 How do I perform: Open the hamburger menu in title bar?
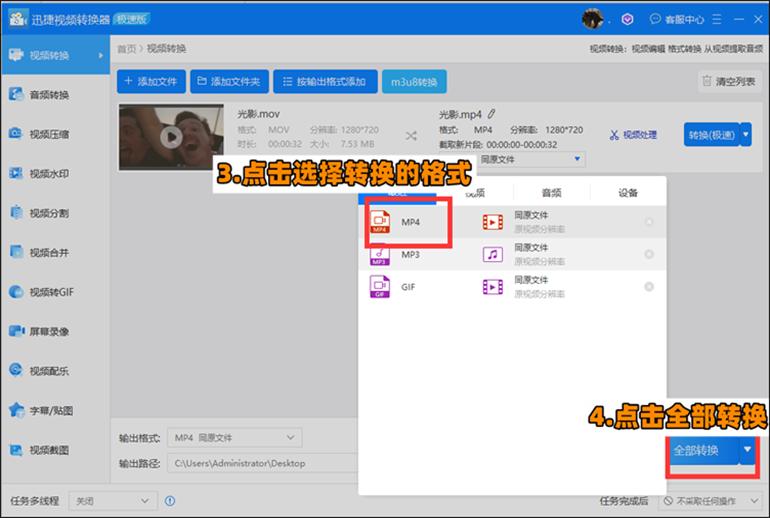tap(717, 19)
